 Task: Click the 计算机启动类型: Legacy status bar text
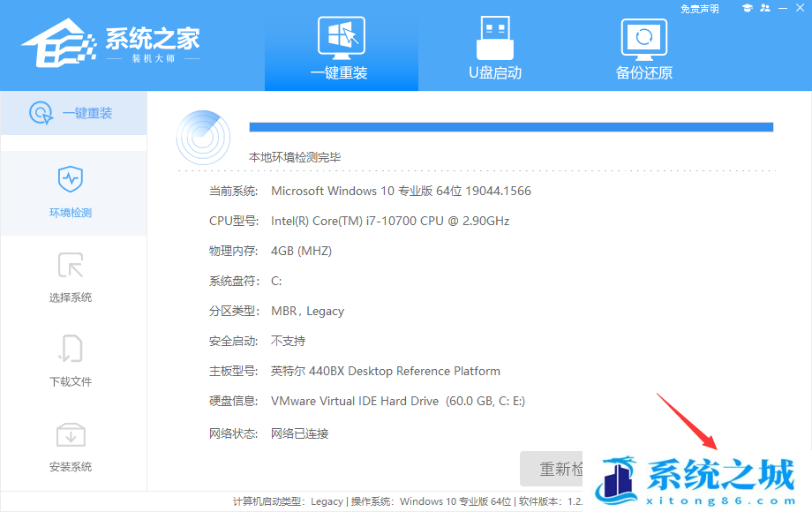tap(288, 501)
